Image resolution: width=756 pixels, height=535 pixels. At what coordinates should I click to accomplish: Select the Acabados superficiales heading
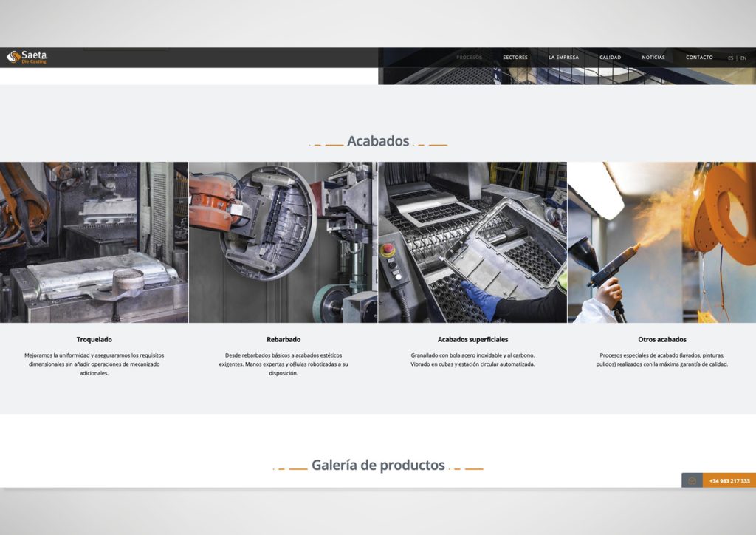coord(473,340)
